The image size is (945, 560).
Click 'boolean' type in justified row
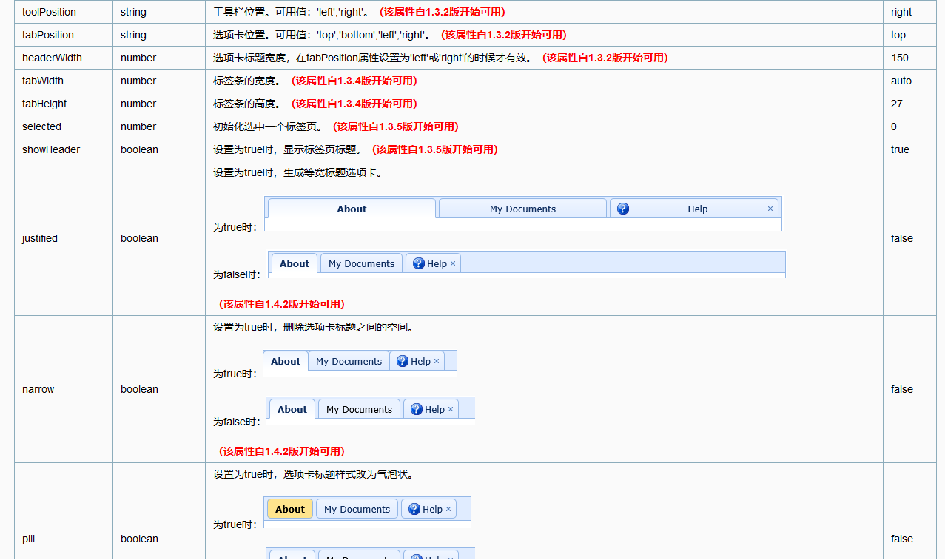pos(140,238)
